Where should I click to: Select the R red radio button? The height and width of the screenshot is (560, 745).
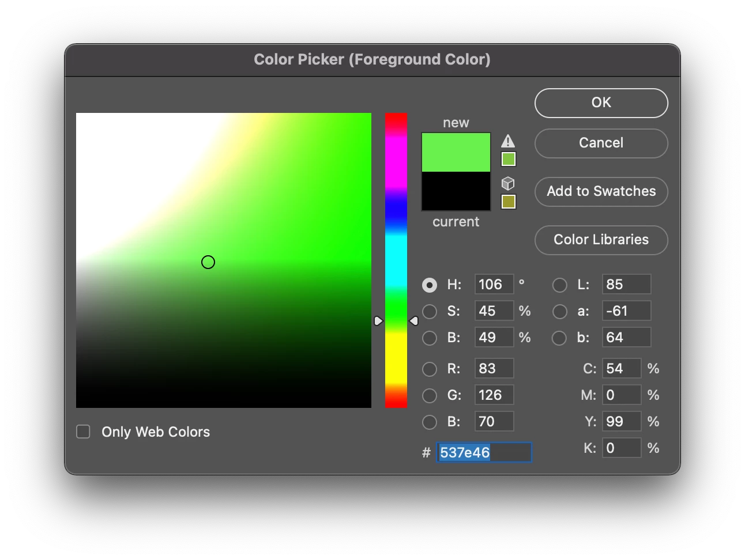430,369
